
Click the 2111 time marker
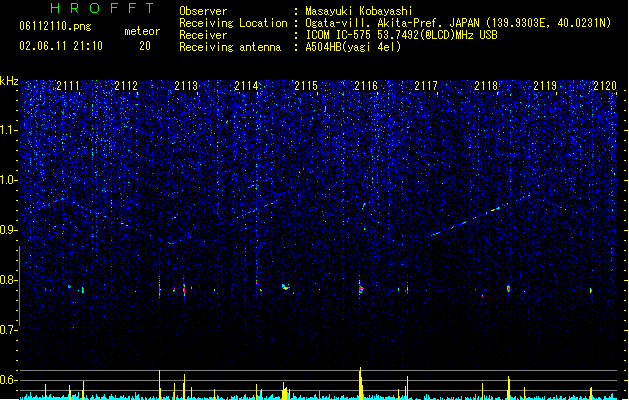pyautogui.click(x=68, y=86)
